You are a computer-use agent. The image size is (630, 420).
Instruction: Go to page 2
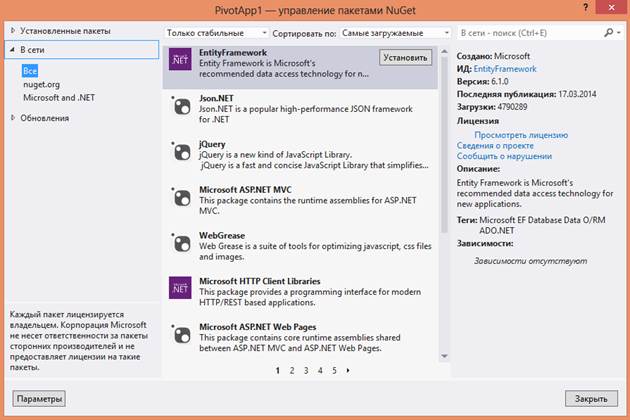(x=292, y=371)
